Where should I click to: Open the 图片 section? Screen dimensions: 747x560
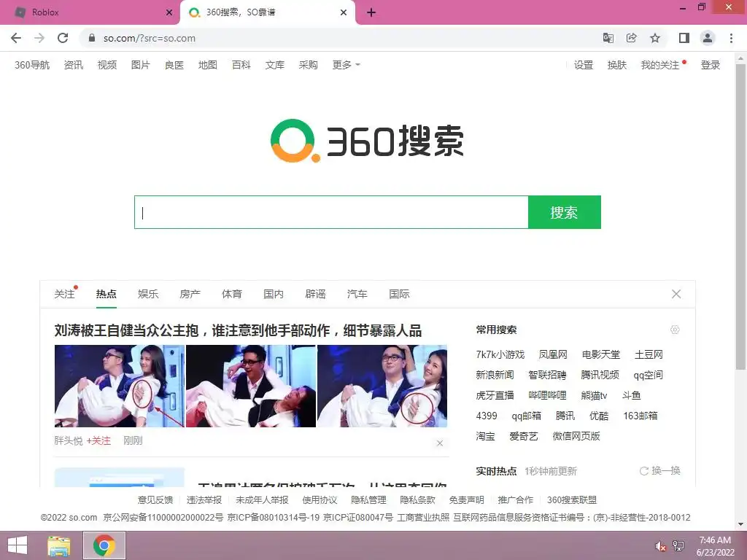pos(141,65)
